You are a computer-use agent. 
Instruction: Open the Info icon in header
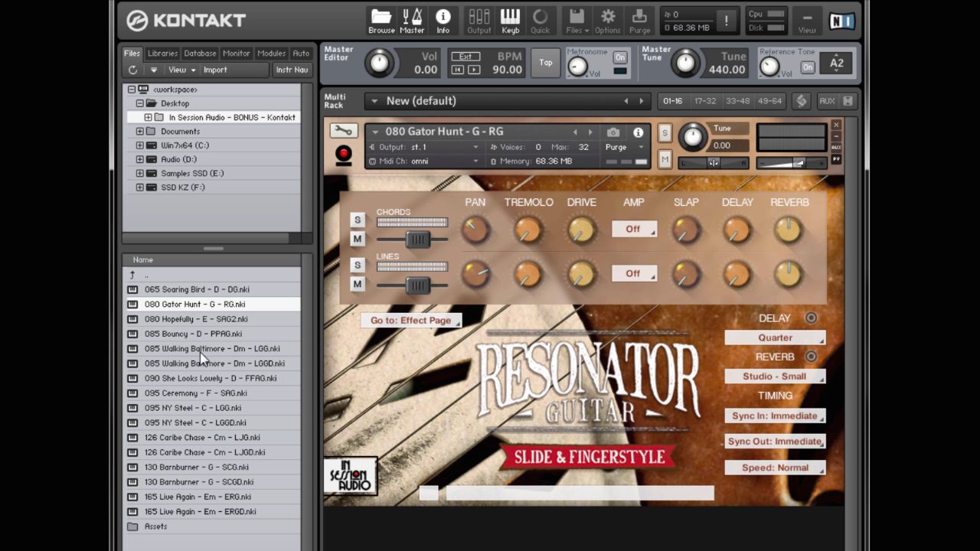pyautogui.click(x=443, y=21)
